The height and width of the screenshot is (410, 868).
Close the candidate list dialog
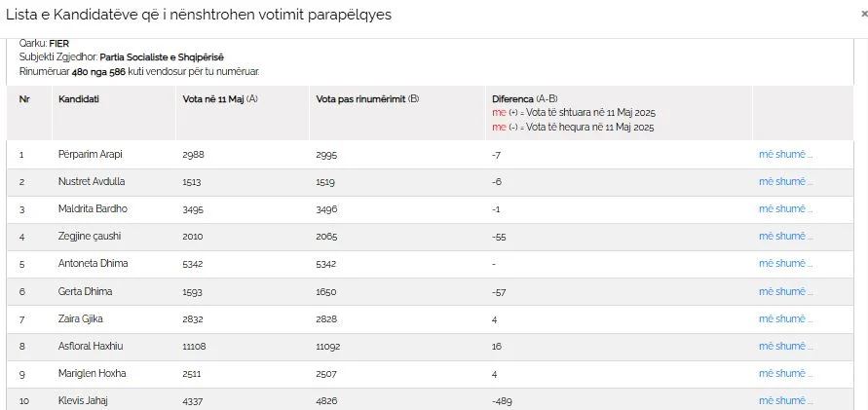(x=865, y=15)
